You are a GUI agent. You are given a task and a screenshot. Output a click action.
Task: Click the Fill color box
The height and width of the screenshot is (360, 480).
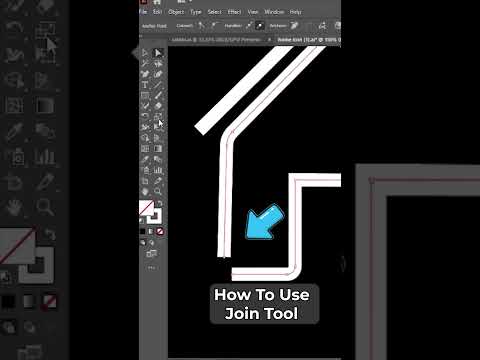146,207
